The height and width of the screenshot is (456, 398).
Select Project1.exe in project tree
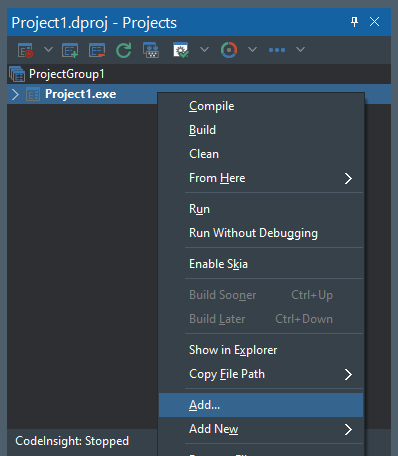[81, 94]
